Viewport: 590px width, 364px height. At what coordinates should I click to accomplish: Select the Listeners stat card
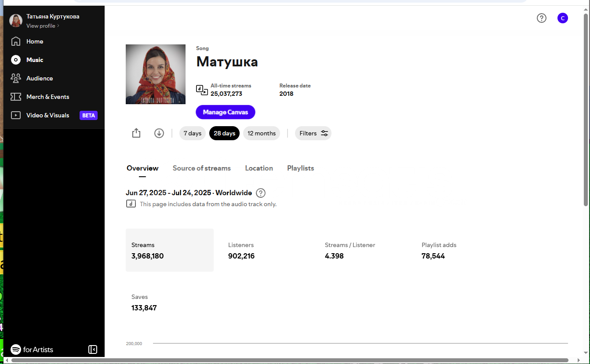(x=266, y=250)
